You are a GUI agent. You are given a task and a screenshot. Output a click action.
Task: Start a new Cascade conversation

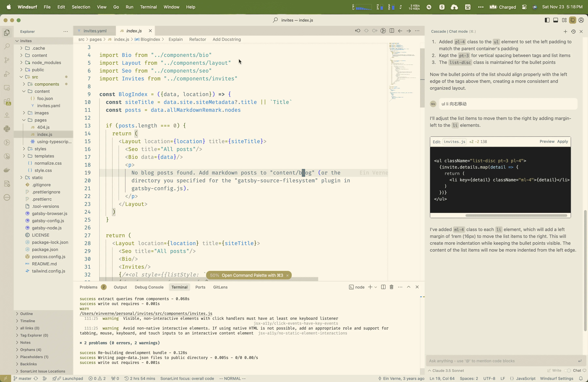565,31
